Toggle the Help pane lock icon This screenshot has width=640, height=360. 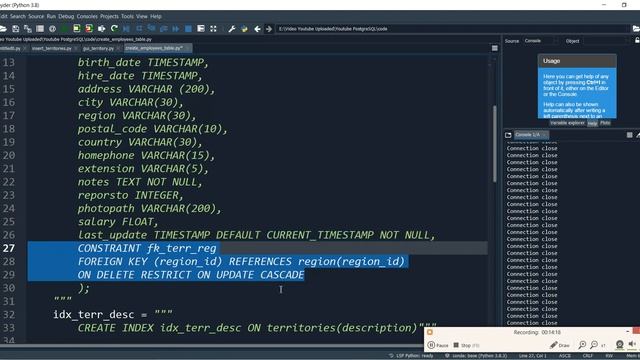(x=637, y=40)
